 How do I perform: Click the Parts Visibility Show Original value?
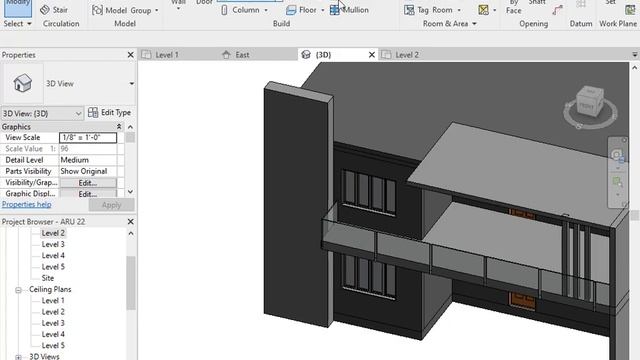(x=88, y=171)
